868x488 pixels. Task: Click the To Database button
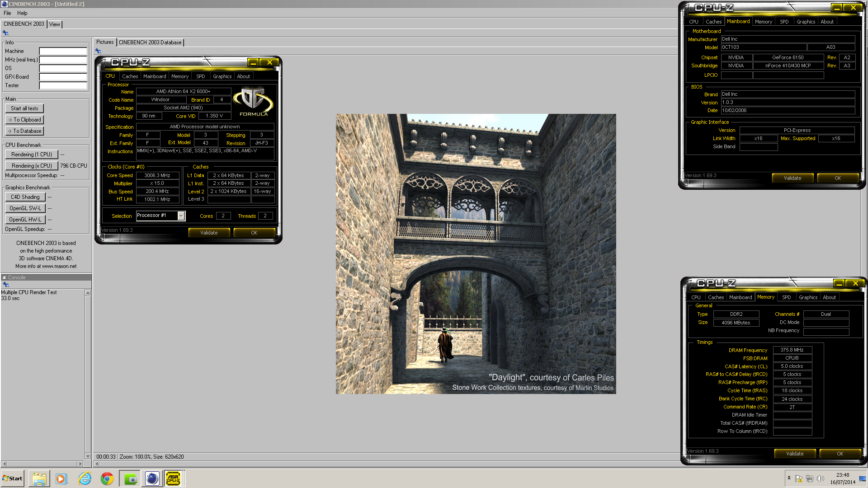tap(24, 131)
